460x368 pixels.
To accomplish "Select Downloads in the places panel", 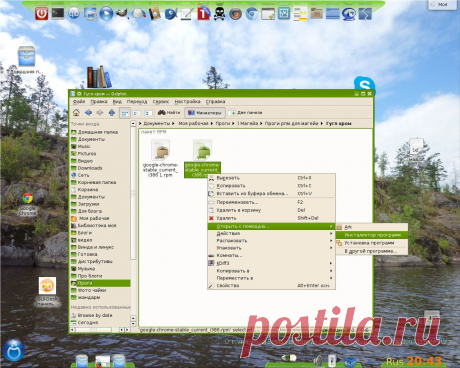I will 90,168.
